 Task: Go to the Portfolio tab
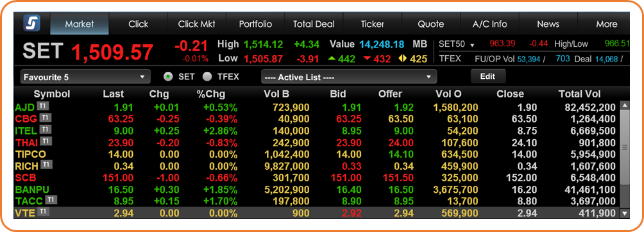pyautogui.click(x=255, y=24)
